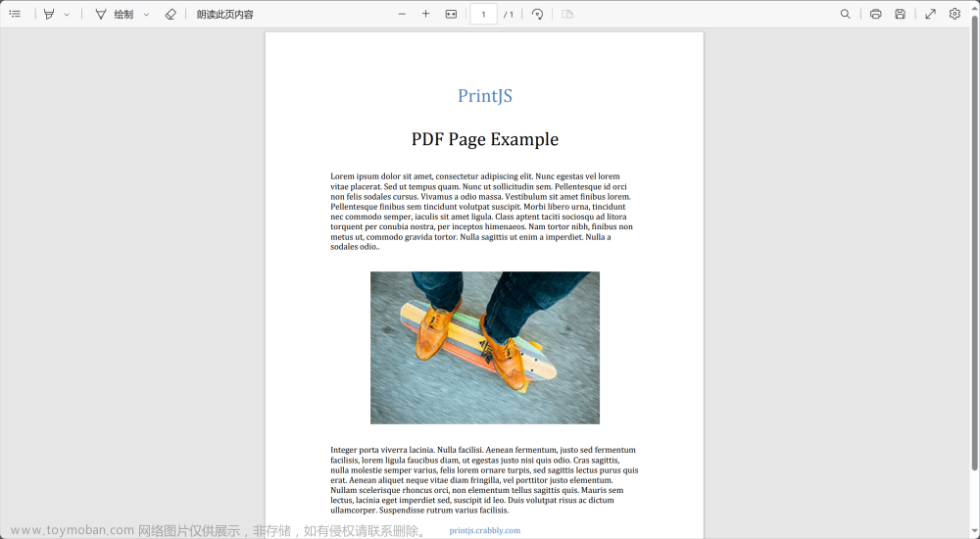The width and height of the screenshot is (980, 539).
Task: Toggle the two-page view icon
Action: (567, 14)
